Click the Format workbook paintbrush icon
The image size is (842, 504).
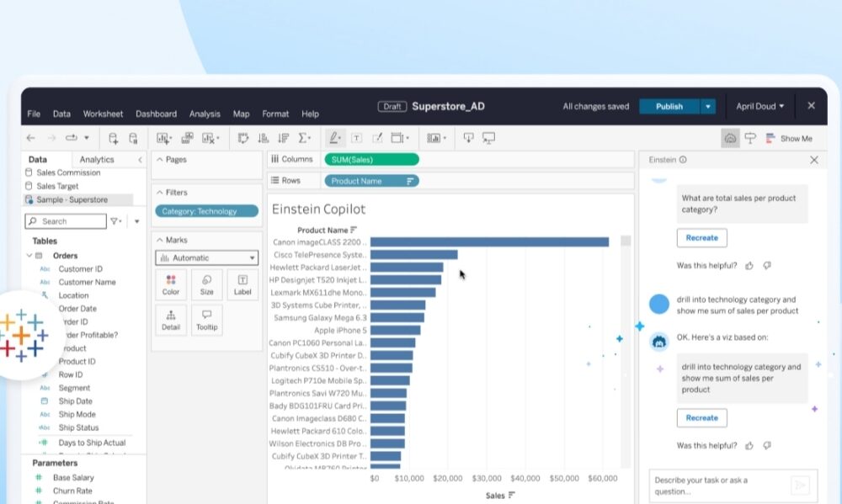point(377,138)
